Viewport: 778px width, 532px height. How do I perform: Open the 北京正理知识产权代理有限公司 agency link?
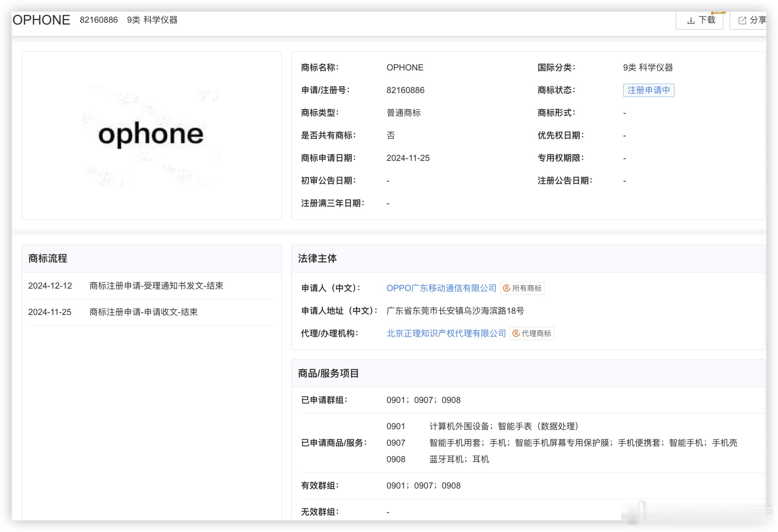pos(446,333)
